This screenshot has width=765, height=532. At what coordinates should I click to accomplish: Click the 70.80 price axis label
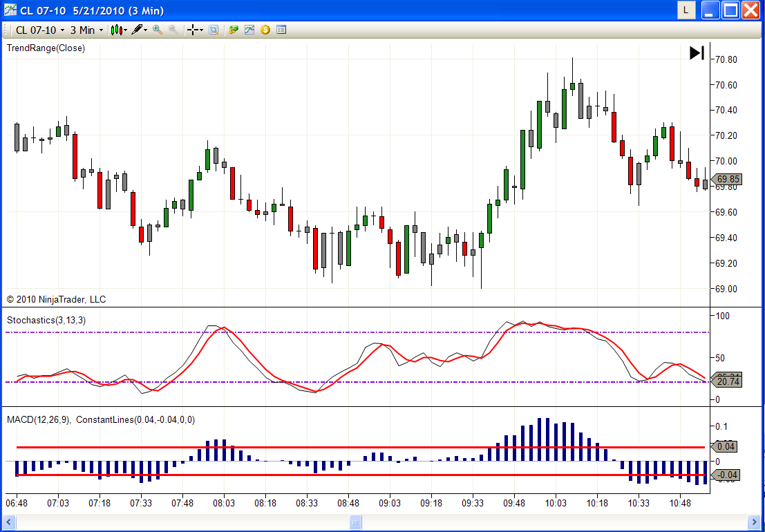point(726,60)
